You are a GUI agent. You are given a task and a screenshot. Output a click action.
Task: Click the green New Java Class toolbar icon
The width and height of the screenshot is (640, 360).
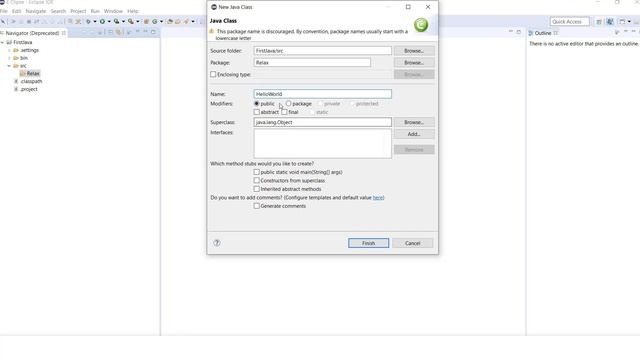(x=155, y=21)
